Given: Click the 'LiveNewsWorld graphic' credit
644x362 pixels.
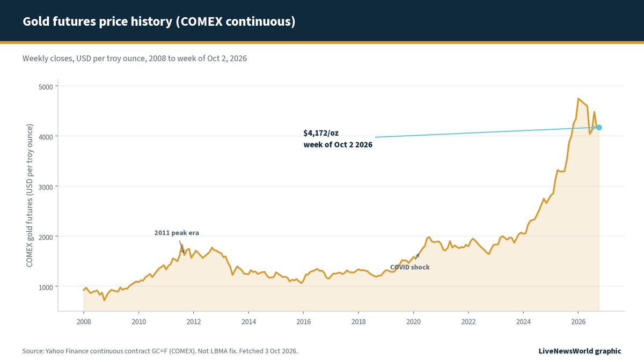Looking at the screenshot, I should (580, 351).
